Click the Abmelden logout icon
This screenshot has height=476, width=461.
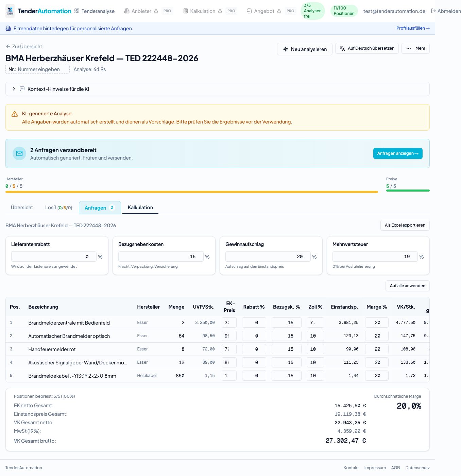433,11
